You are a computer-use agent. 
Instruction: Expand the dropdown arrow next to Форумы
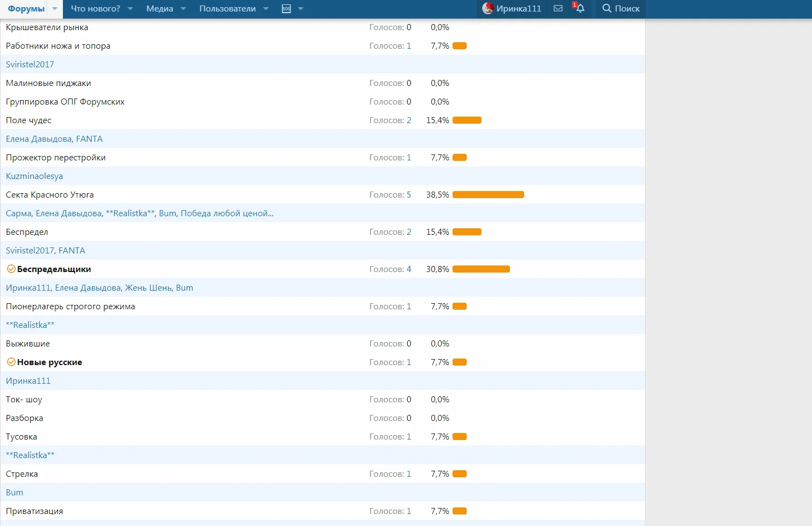click(55, 9)
